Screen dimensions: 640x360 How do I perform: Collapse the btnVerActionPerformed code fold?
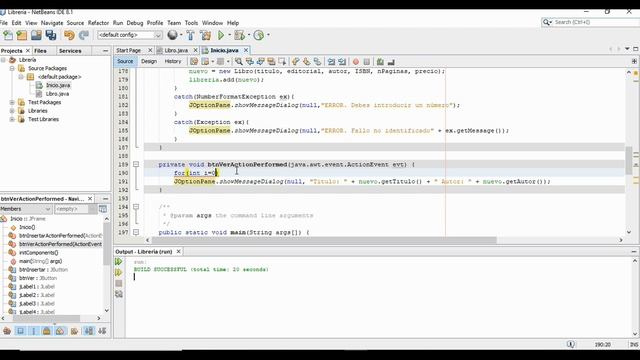[136, 164]
